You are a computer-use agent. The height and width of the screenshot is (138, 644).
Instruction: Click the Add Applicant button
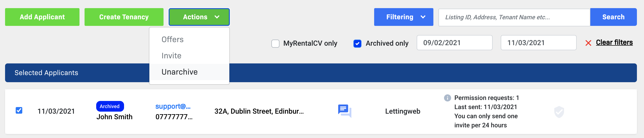click(42, 17)
